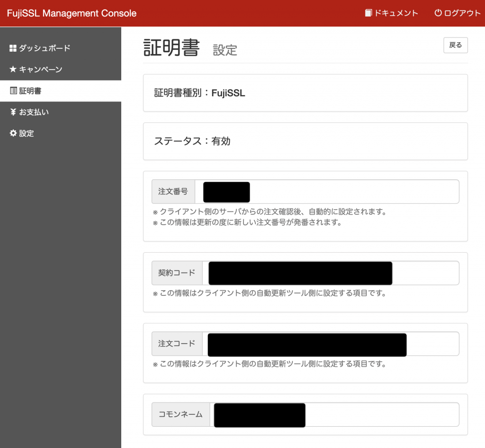
Task: Click the 戻る button
Action: [x=455, y=45]
